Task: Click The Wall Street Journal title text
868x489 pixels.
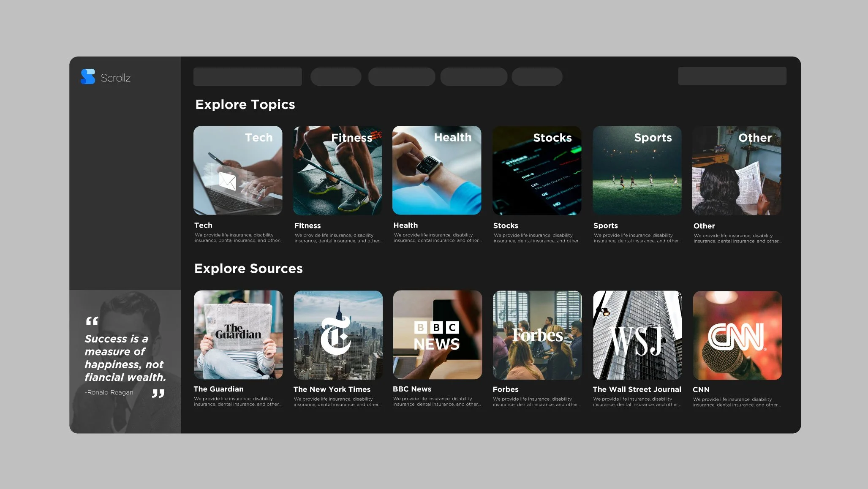Action: (x=637, y=389)
